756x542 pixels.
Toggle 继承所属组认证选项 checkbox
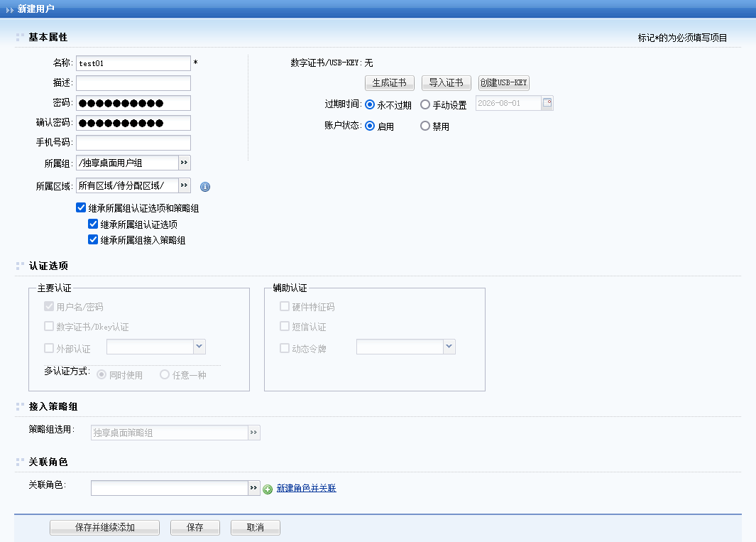coord(93,224)
